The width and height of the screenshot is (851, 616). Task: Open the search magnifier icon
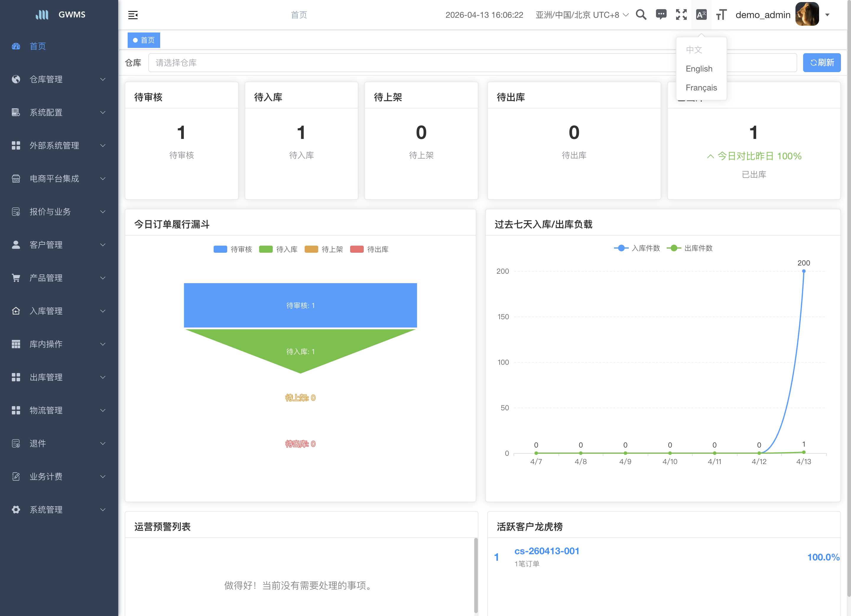point(641,15)
